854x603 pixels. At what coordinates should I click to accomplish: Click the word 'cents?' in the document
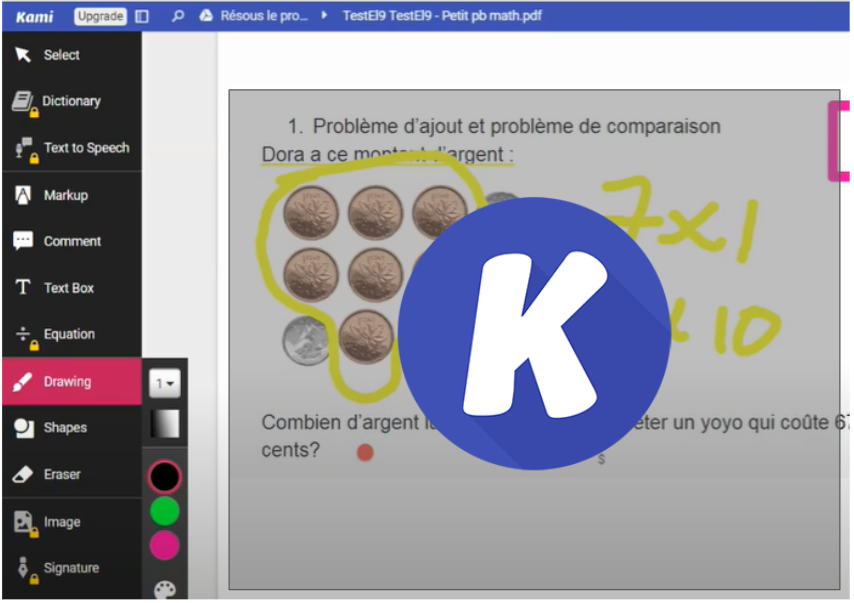pyautogui.click(x=290, y=450)
